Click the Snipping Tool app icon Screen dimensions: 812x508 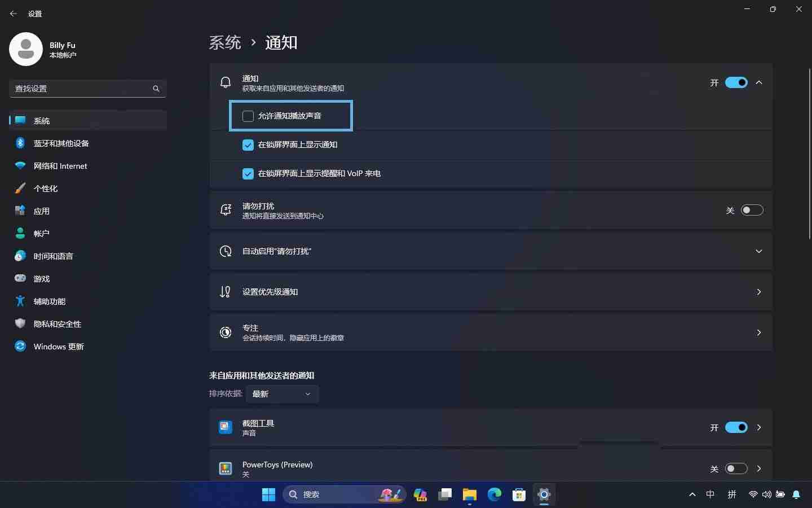click(225, 427)
